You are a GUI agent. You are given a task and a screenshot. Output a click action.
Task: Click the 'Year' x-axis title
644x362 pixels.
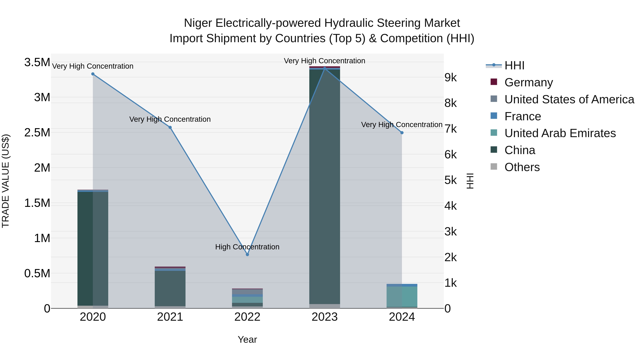pos(247,339)
